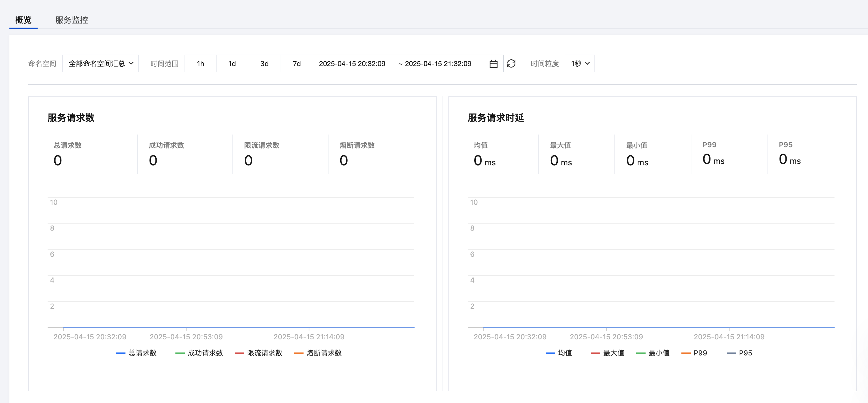Click the 最大值 latency stat label

coord(560,145)
